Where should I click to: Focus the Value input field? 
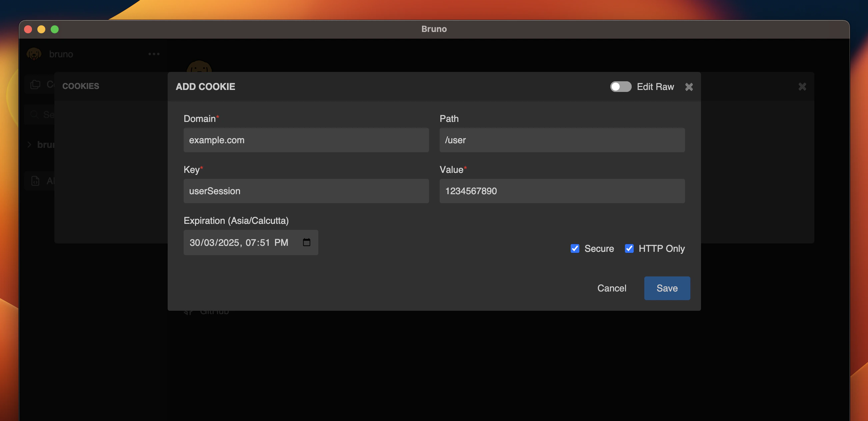tap(562, 191)
